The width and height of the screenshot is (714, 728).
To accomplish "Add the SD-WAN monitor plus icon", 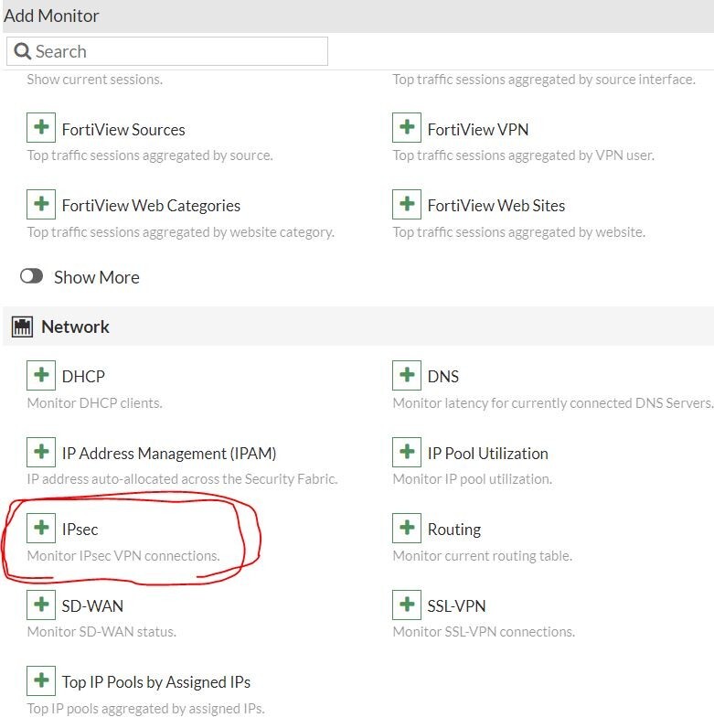I will (x=41, y=605).
